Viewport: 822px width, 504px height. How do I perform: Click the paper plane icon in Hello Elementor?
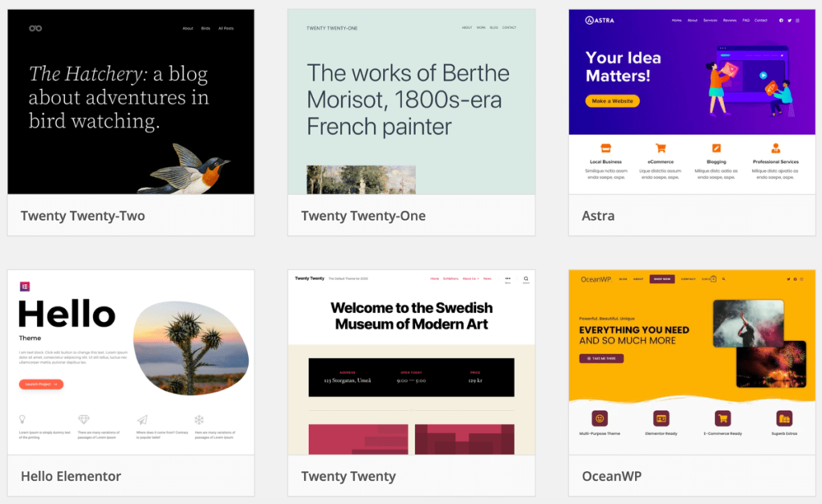(142, 419)
